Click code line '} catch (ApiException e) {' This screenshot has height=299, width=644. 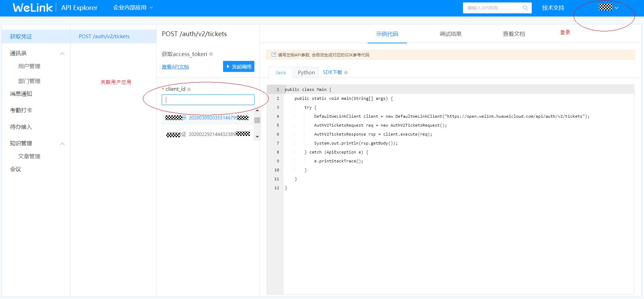pyautogui.click(x=336, y=152)
